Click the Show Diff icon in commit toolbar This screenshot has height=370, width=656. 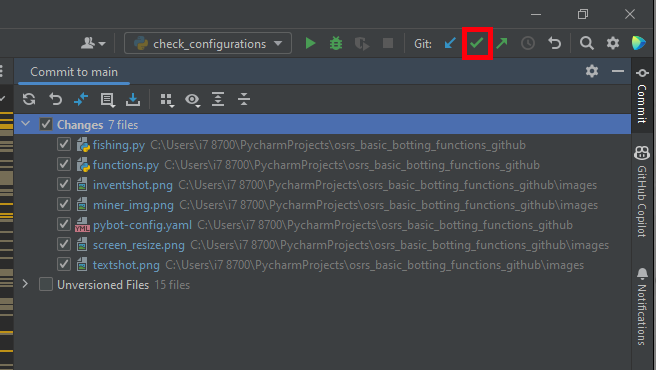(x=81, y=99)
